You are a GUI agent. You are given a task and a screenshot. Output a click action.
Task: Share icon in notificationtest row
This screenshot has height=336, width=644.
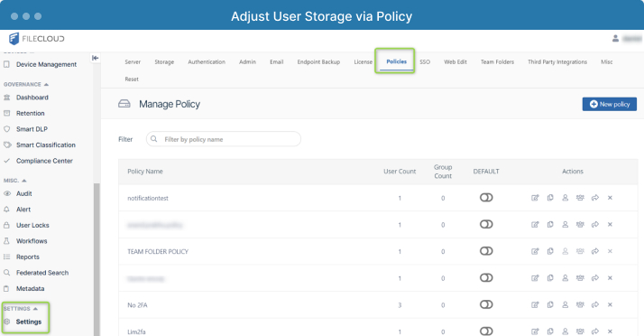(x=594, y=198)
